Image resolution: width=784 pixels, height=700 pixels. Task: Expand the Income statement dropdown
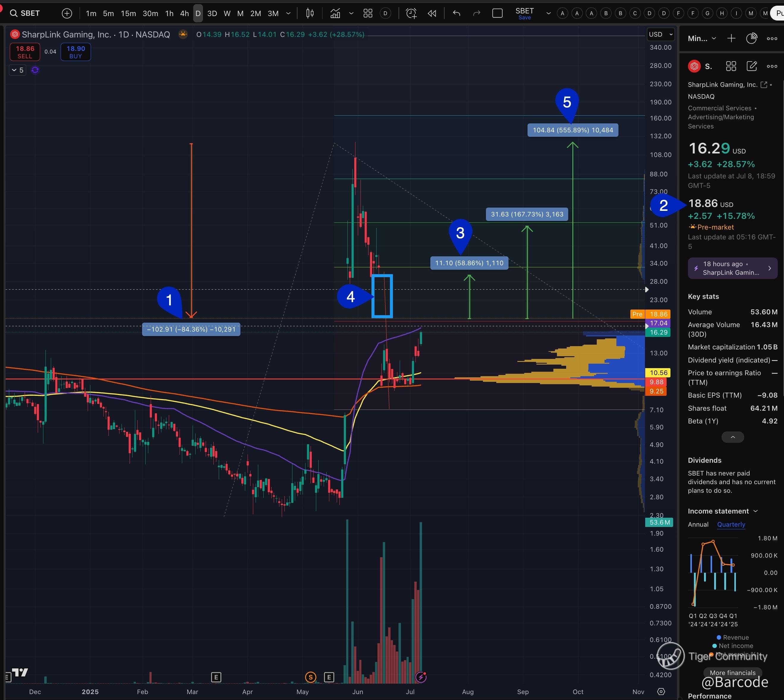pos(722,511)
